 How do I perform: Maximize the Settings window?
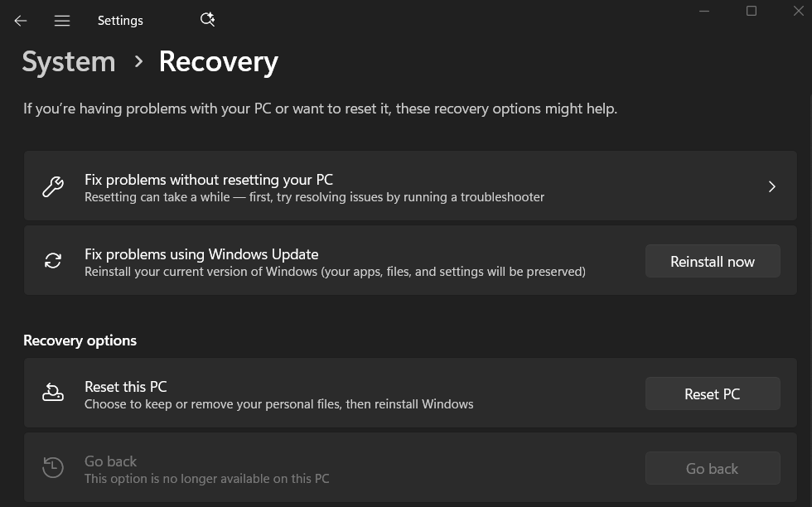coord(752,11)
